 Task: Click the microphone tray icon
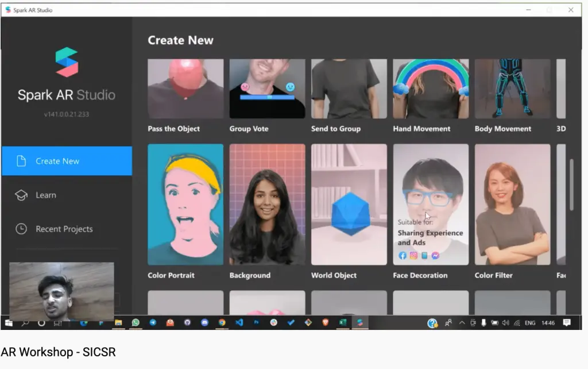click(x=483, y=323)
